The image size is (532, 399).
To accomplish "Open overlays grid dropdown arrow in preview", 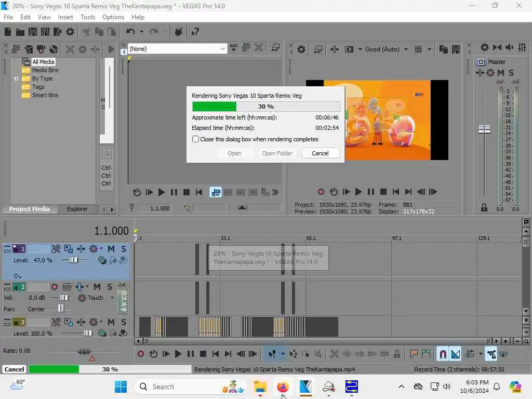I will [x=429, y=49].
